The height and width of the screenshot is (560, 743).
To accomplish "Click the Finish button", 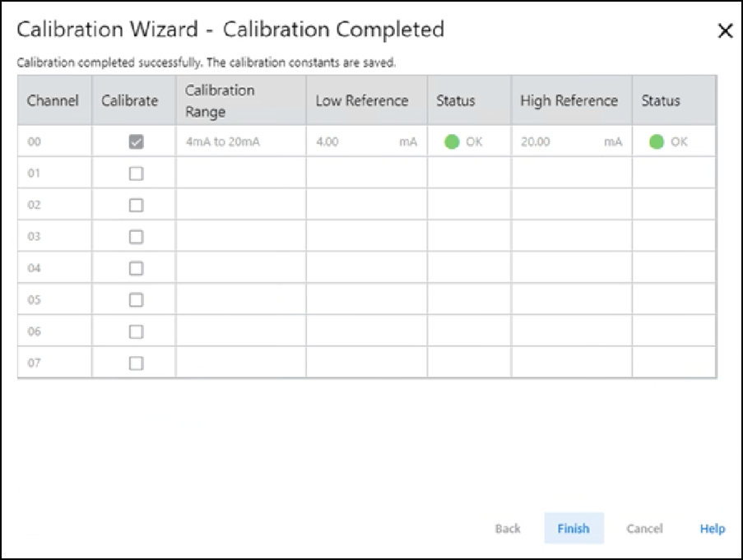I will (574, 529).
